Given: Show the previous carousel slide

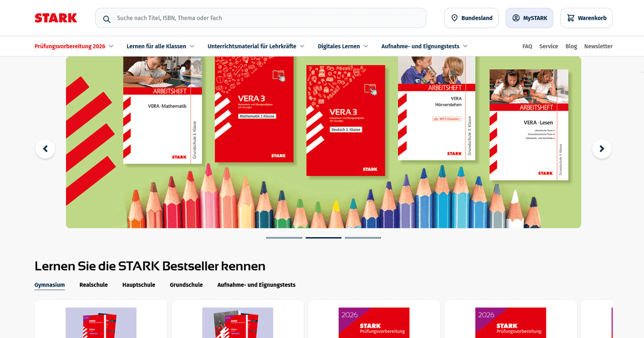Looking at the screenshot, I should tap(45, 149).
